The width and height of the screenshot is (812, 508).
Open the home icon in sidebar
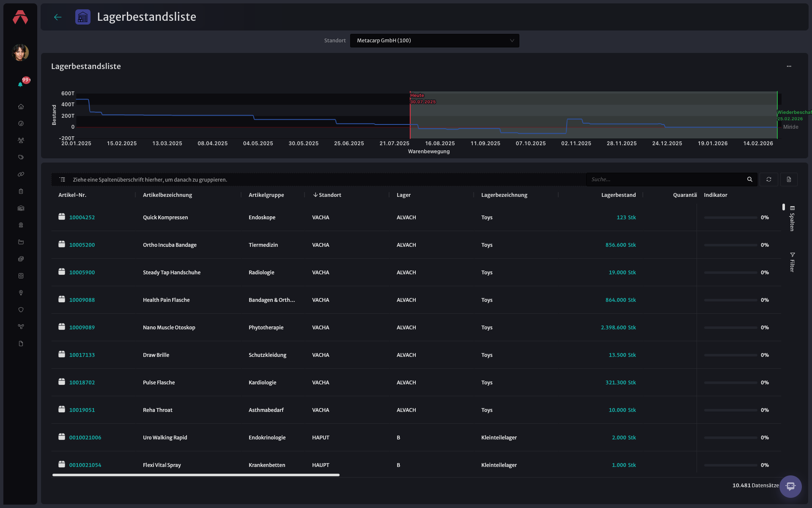(x=21, y=107)
